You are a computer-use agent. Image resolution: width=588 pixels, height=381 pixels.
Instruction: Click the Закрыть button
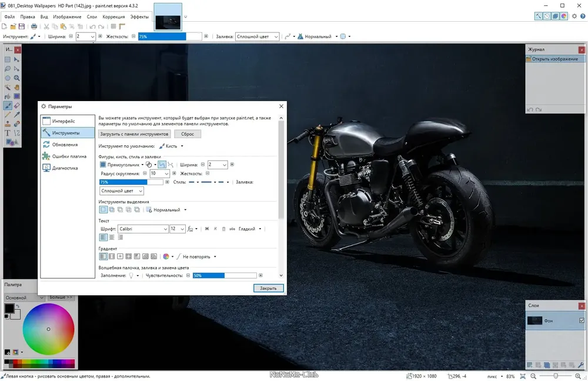coord(268,288)
